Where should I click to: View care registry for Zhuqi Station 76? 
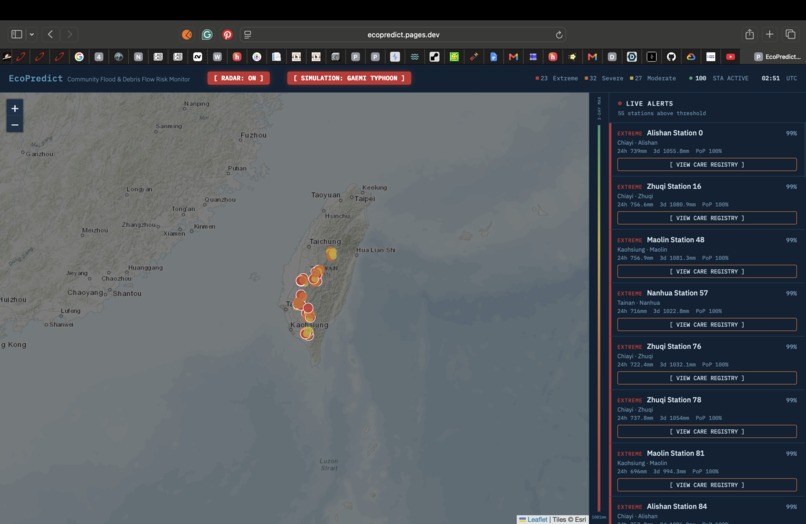coord(707,378)
